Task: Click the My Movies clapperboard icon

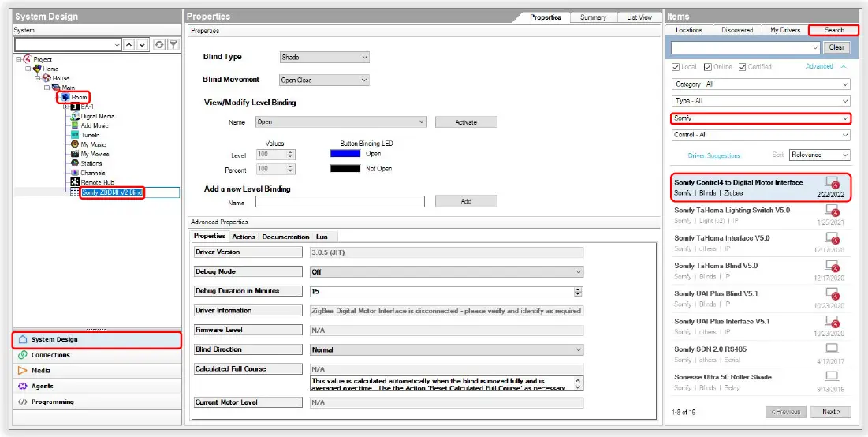Action: pyautogui.click(x=75, y=154)
